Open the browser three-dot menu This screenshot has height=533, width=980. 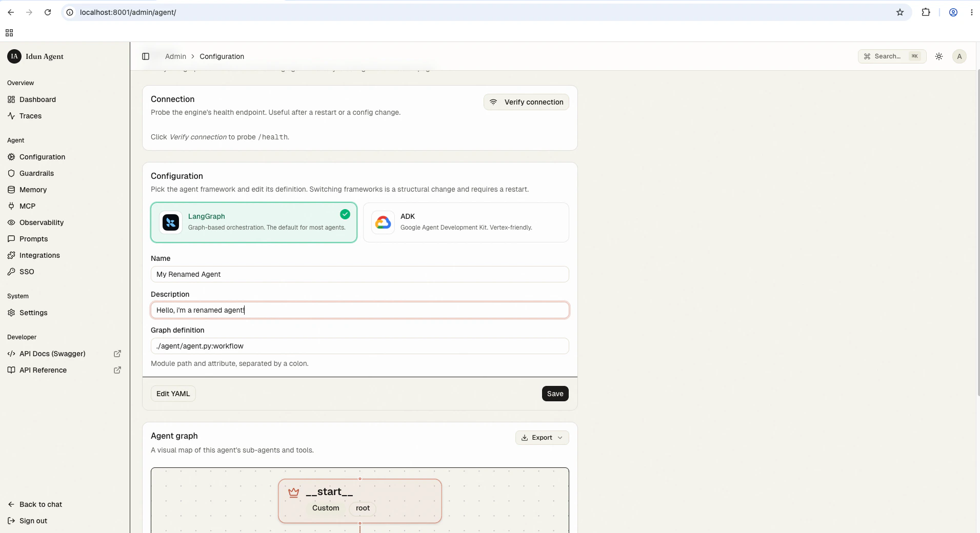pyautogui.click(x=972, y=12)
